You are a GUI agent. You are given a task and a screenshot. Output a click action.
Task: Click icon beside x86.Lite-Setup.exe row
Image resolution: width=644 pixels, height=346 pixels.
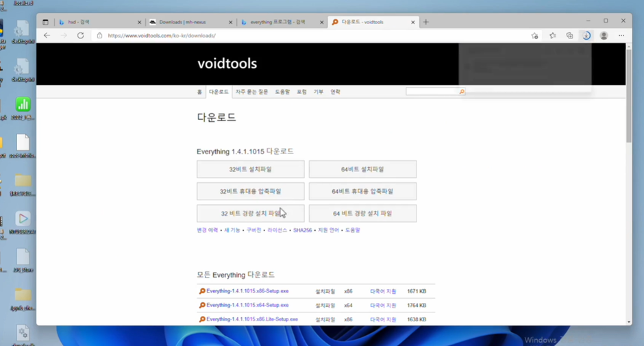202,319
